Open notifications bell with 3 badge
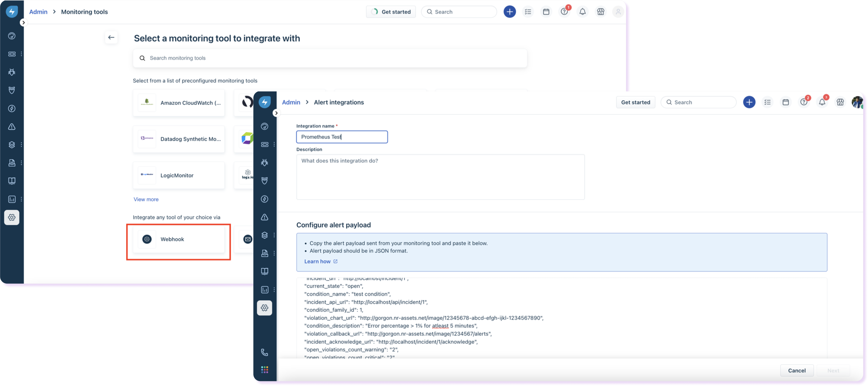The height and width of the screenshot is (386, 868). 822,102
